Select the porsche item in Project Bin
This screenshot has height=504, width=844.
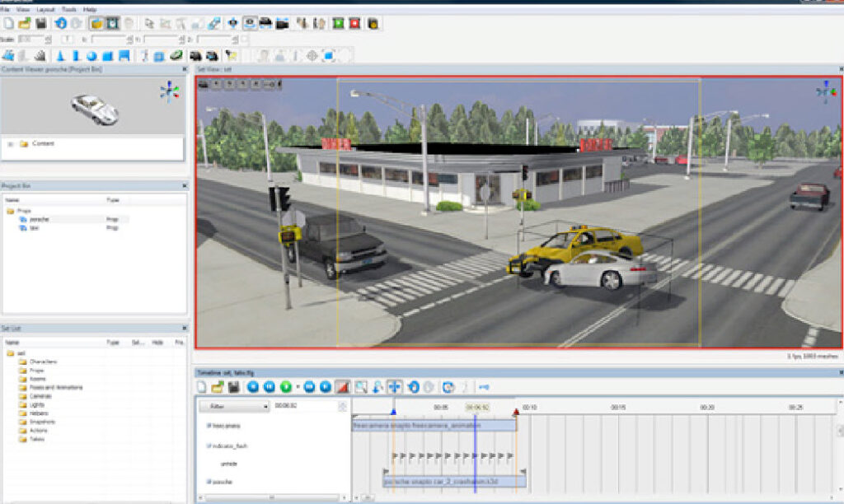[x=39, y=219]
